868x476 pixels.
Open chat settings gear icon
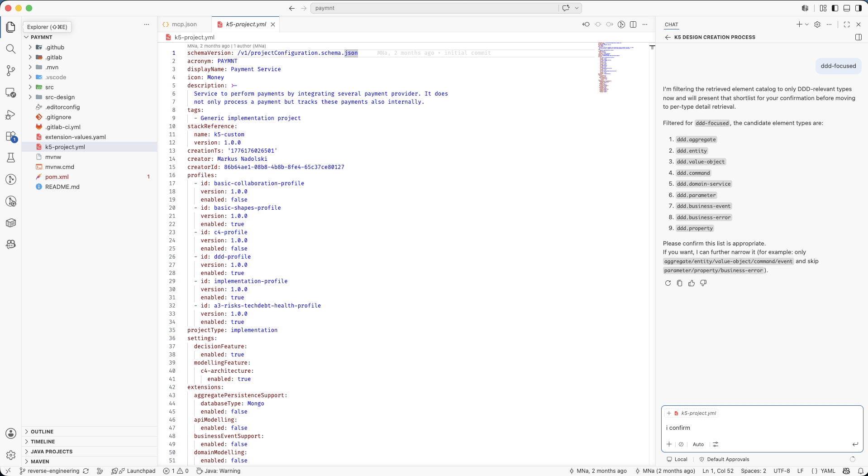[817, 24]
